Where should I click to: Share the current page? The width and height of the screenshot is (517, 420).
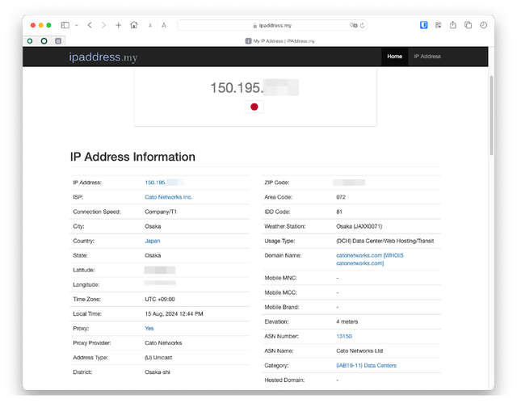point(453,25)
